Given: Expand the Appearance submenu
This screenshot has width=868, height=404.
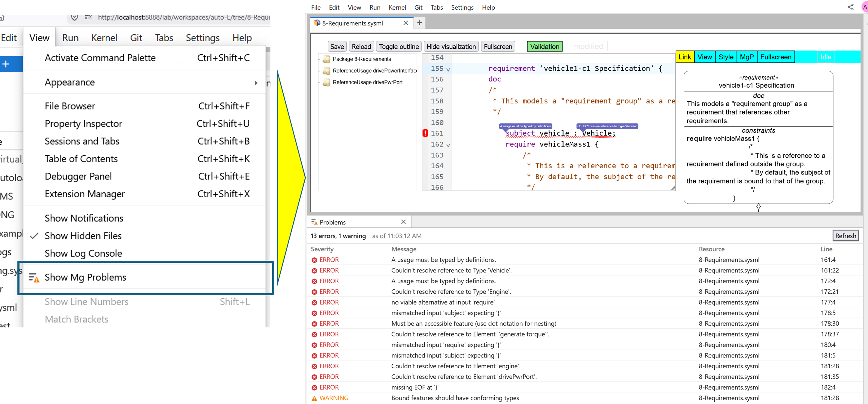Looking at the screenshot, I should [144, 82].
